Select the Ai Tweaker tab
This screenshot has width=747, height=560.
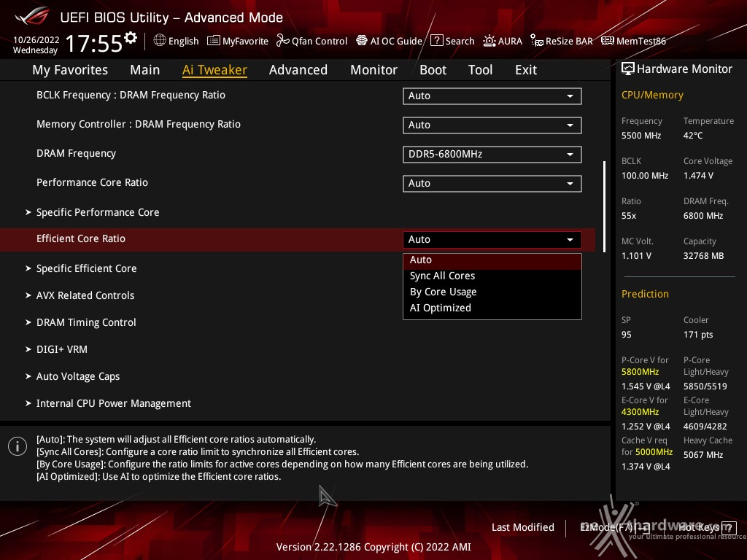tap(214, 70)
